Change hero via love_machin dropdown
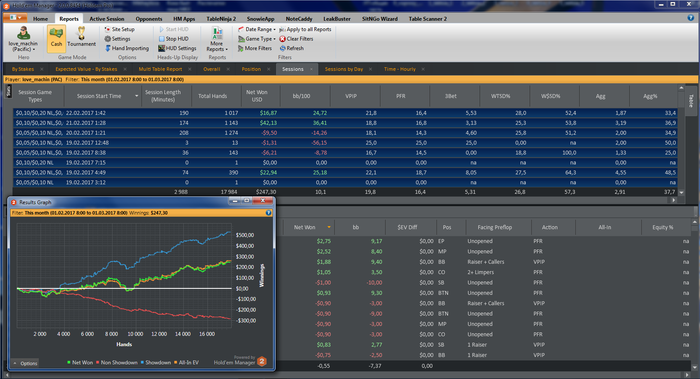This screenshot has height=379, width=700. click(23, 46)
